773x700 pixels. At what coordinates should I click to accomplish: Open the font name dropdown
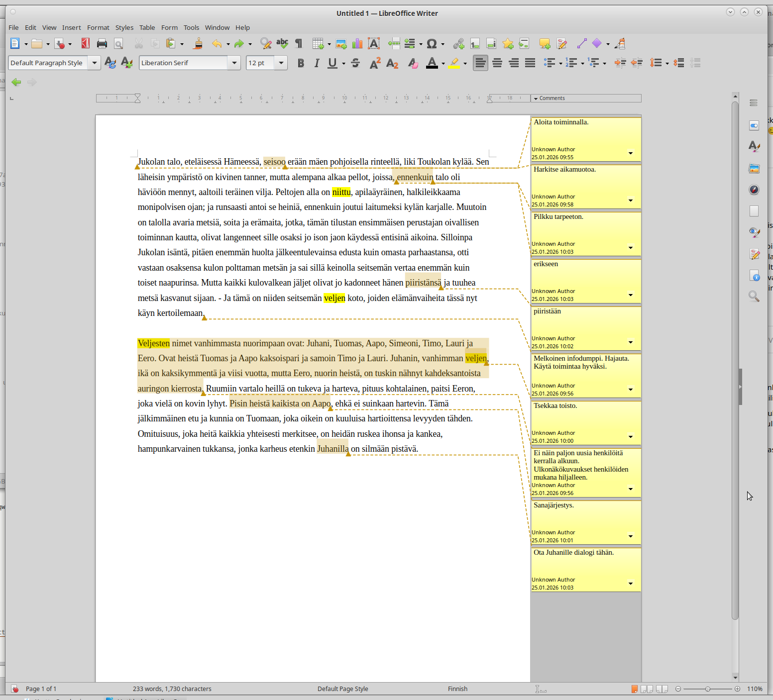(x=234, y=63)
